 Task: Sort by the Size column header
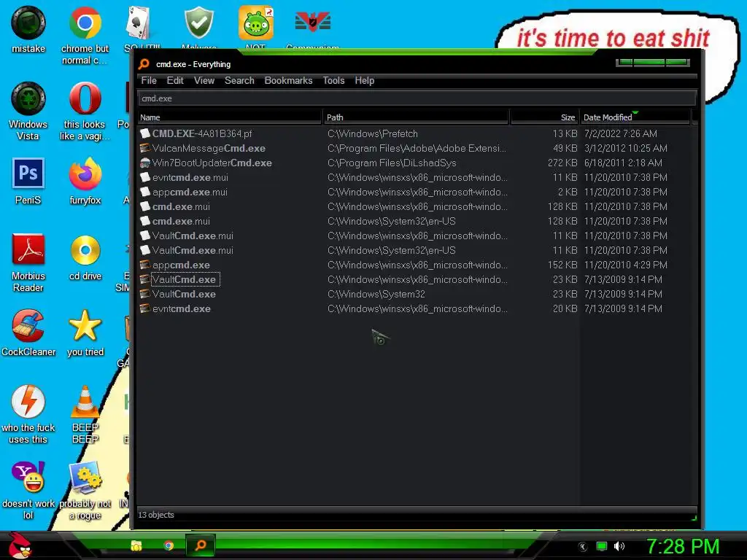point(544,117)
